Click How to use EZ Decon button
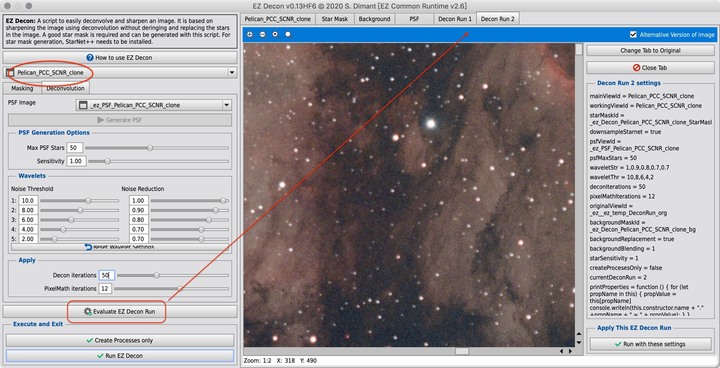Image resolution: width=720 pixels, height=368 pixels. (x=119, y=57)
